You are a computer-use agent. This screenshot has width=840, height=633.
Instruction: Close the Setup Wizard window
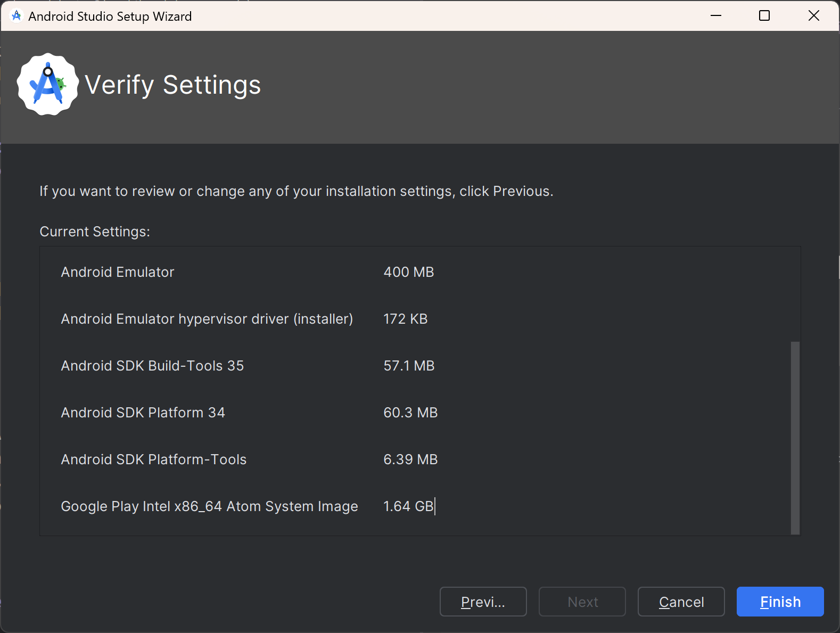coord(813,16)
